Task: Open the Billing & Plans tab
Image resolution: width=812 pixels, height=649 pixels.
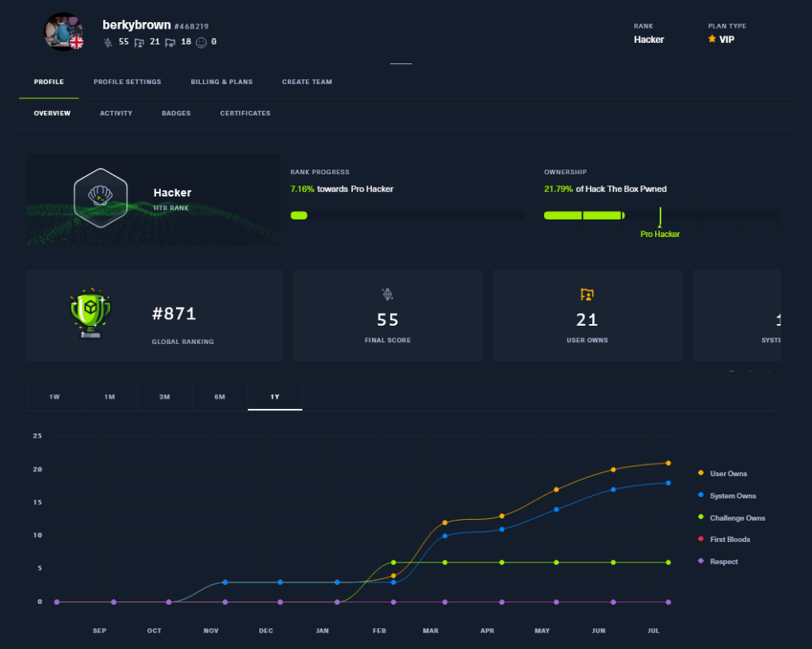Action: [x=222, y=82]
